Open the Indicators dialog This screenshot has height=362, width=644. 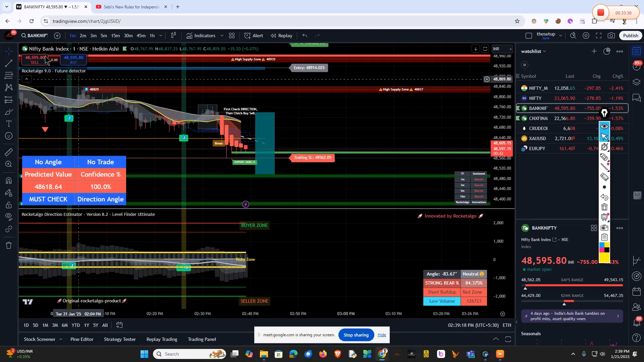pyautogui.click(x=201, y=36)
